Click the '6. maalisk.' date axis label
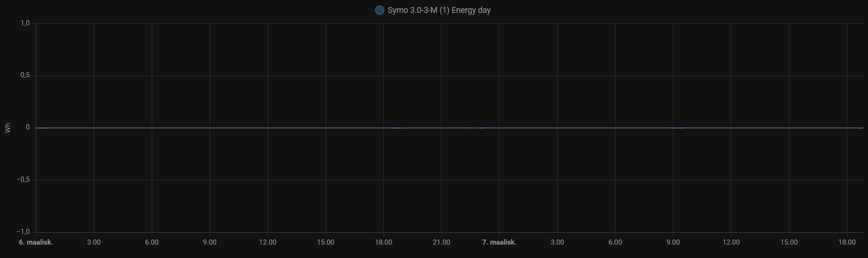This screenshot has width=868, height=258. (36, 242)
